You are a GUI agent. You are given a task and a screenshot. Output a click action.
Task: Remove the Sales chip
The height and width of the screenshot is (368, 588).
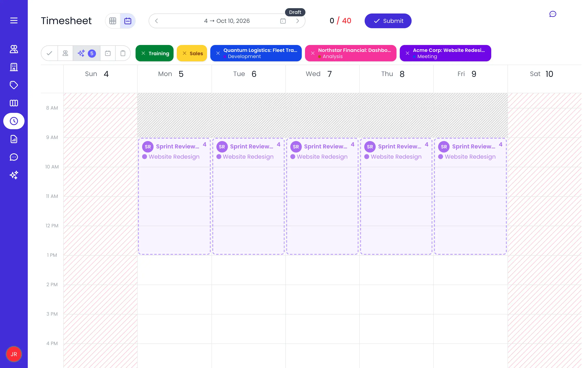(x=185, y=53)
